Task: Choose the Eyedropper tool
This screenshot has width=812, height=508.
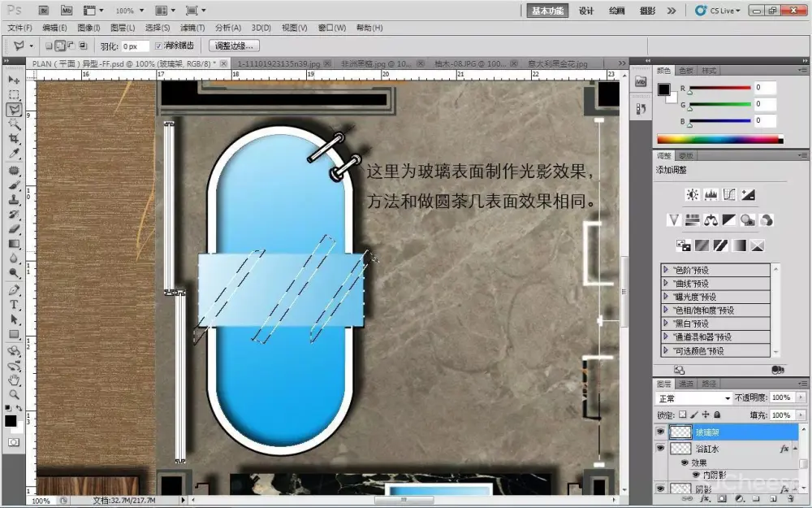Action: [14, 154]
